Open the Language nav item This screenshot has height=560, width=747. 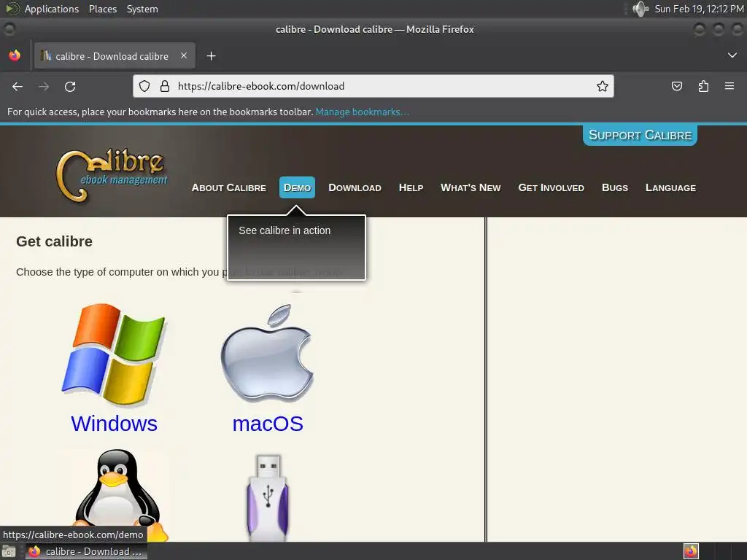click(x=670, y=187)
